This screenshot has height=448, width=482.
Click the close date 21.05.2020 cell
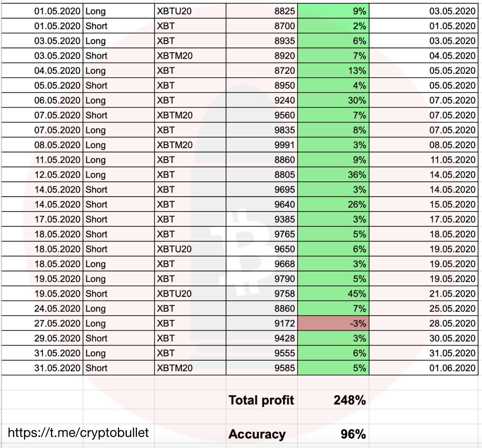424,294
